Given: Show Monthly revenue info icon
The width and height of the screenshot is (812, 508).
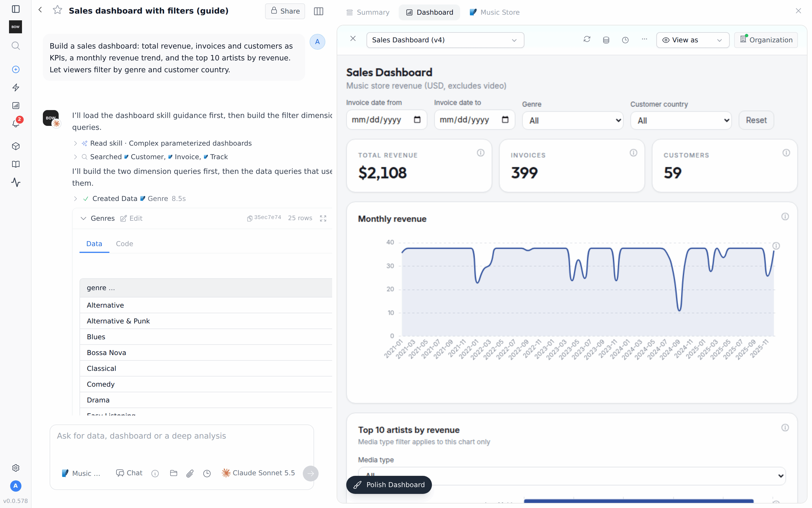Looking at the screenshot, I should coord(785,217).
